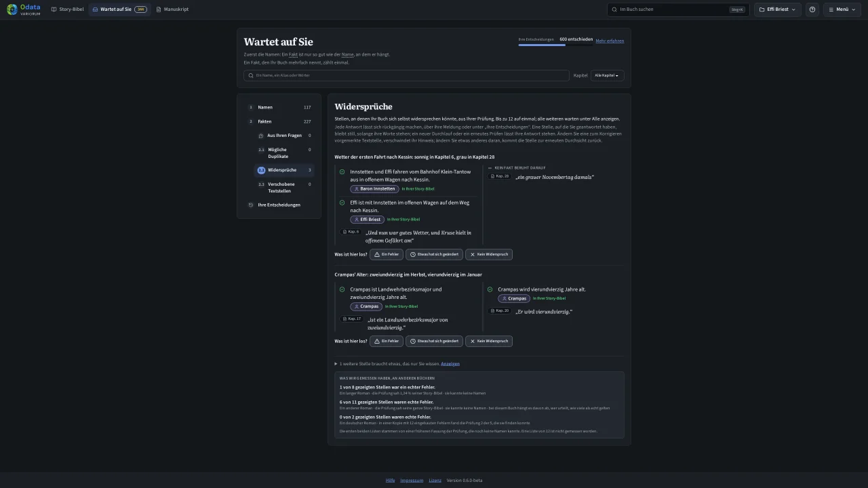
Task: Select Namen in the sidebar
Action: click(279, 107)
